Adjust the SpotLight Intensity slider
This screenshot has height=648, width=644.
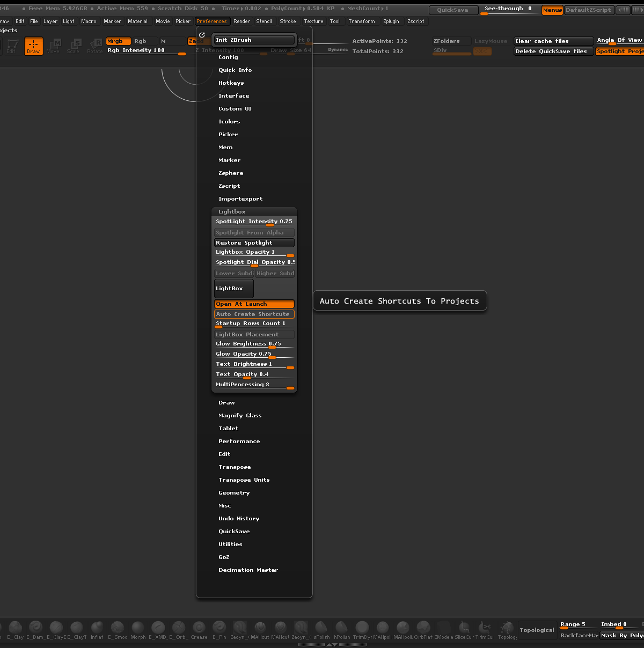254,222
